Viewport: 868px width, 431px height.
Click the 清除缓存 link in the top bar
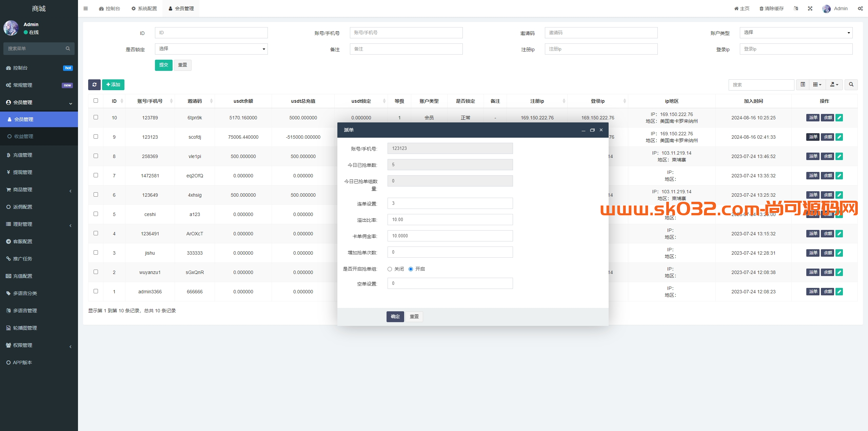(x=772, y=8)
